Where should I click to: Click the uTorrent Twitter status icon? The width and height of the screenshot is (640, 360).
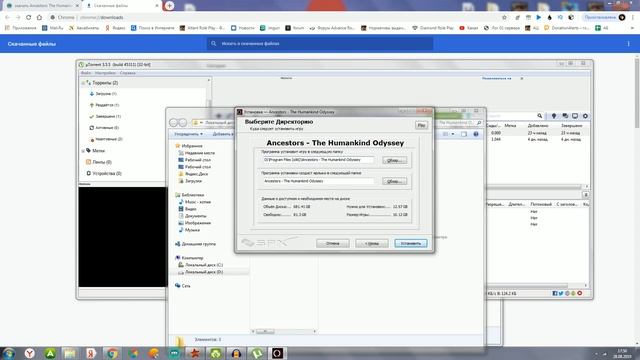(x=561, y=293)
